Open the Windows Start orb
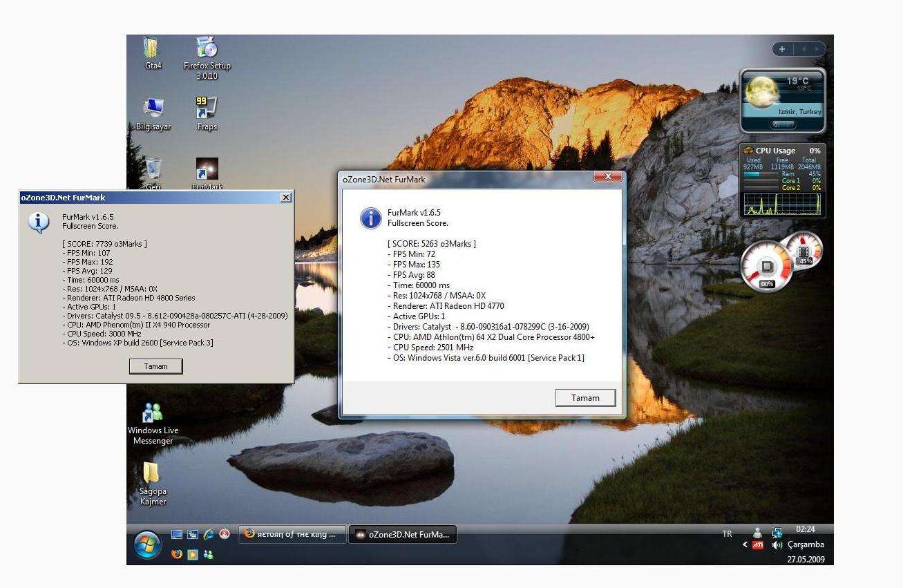The width and height of the screenshot is (903, 588). point(146,546)
